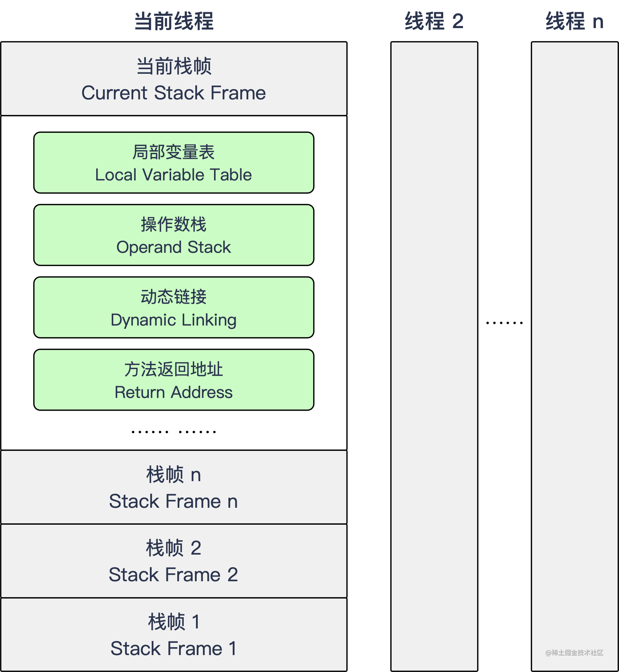Select the Local Variable Table block
The width and height of the screenshot is (619, 672).
click(x=173, y=163)
